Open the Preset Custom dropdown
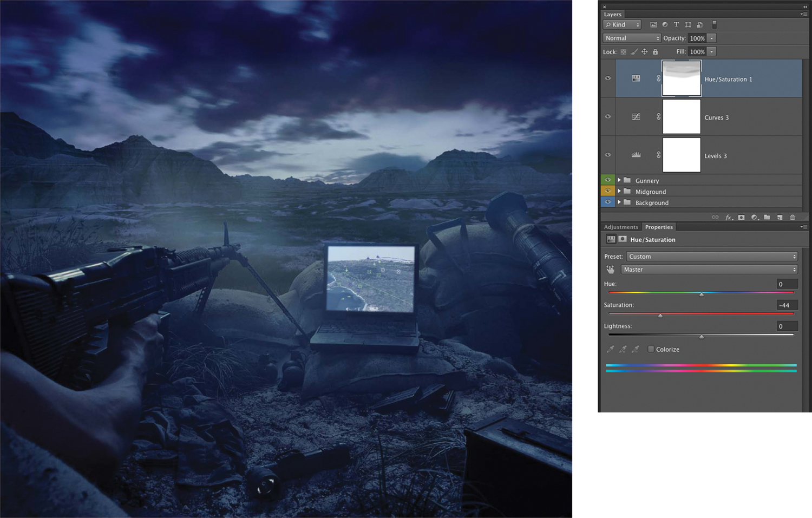The image size is (812, 518). [712, 257]
